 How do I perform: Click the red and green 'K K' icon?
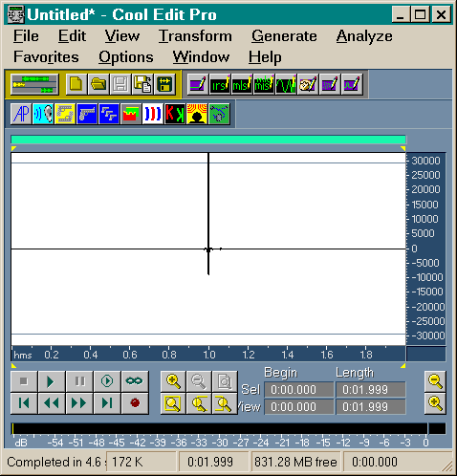click(175, 114)
